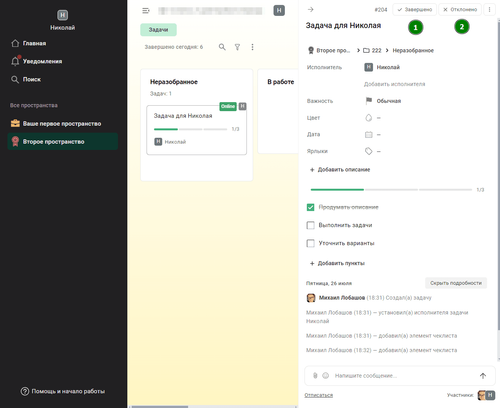Check Уточнить варианты checkbox
Screen dimensions: 500x408
pyautogui.click(x=310, y=243)
